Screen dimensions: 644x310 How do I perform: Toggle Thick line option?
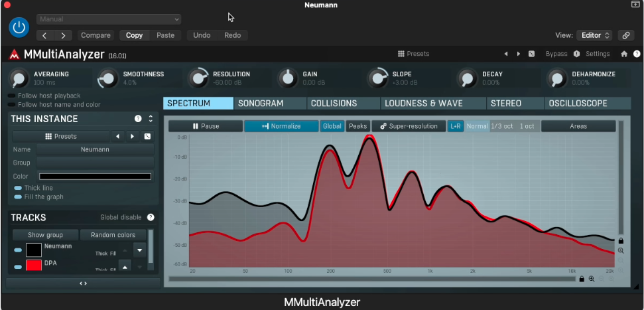click(x=18, y=188)
